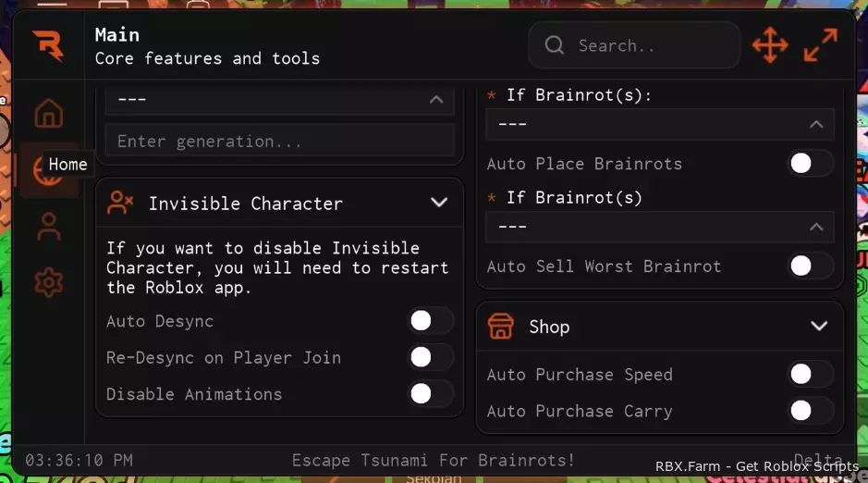Click the magnifier search icon
The image size is (868, 483).
click(554, 45)
